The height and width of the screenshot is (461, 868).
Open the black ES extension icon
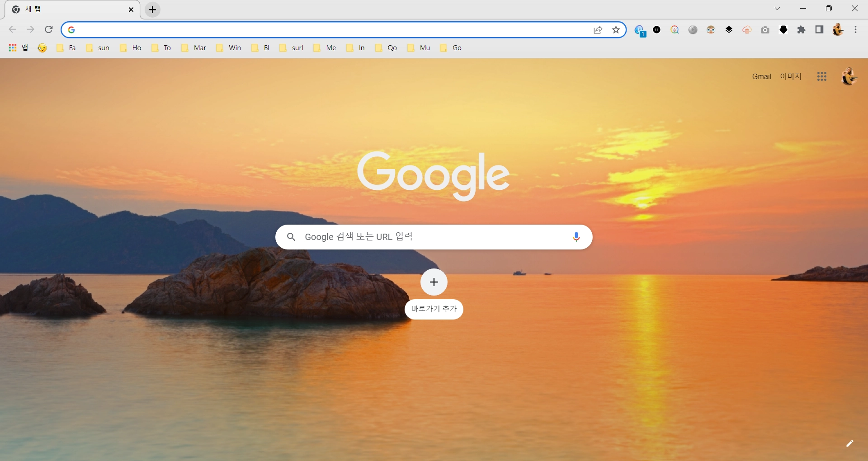pyautogui.click(x=657, y=30)
